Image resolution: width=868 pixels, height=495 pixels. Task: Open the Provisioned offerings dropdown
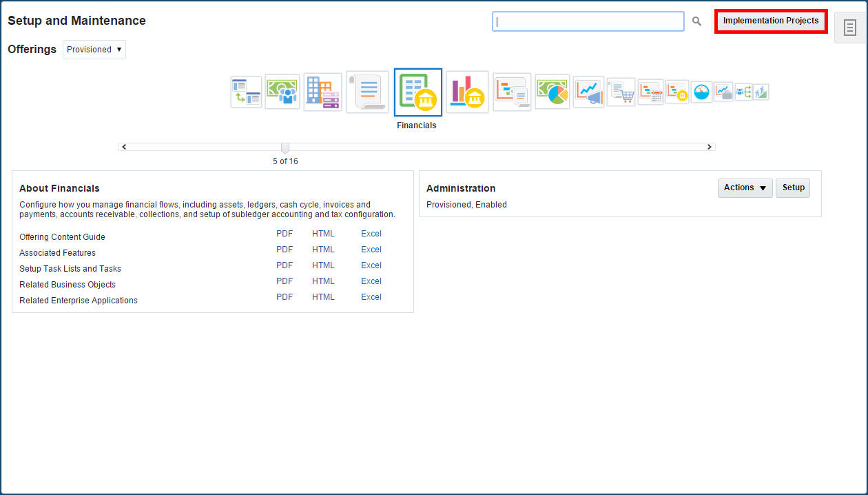tap(94, 50)
